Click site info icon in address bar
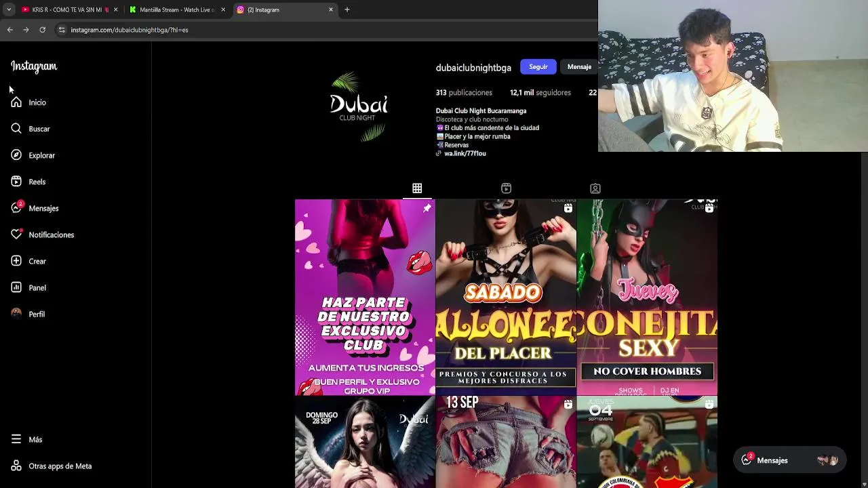 [62, 30]
